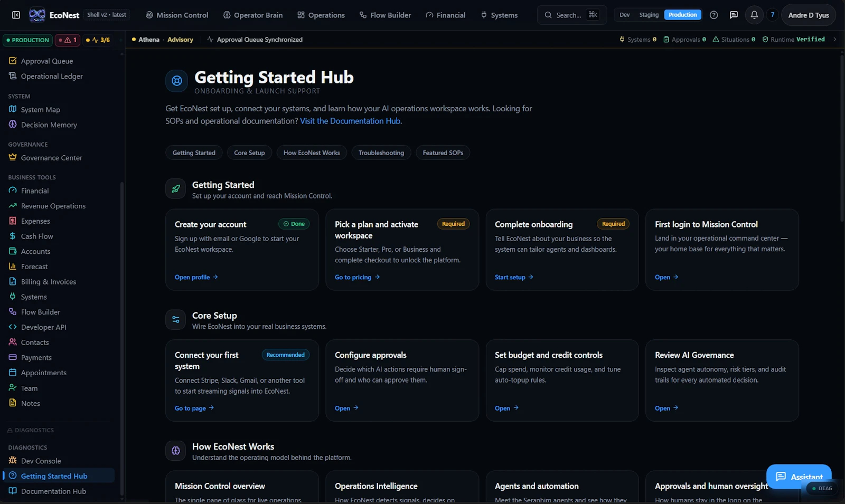Screen dimensions: 845x504
Task: Click the Decision Memory brain icon
Action: 13,125
